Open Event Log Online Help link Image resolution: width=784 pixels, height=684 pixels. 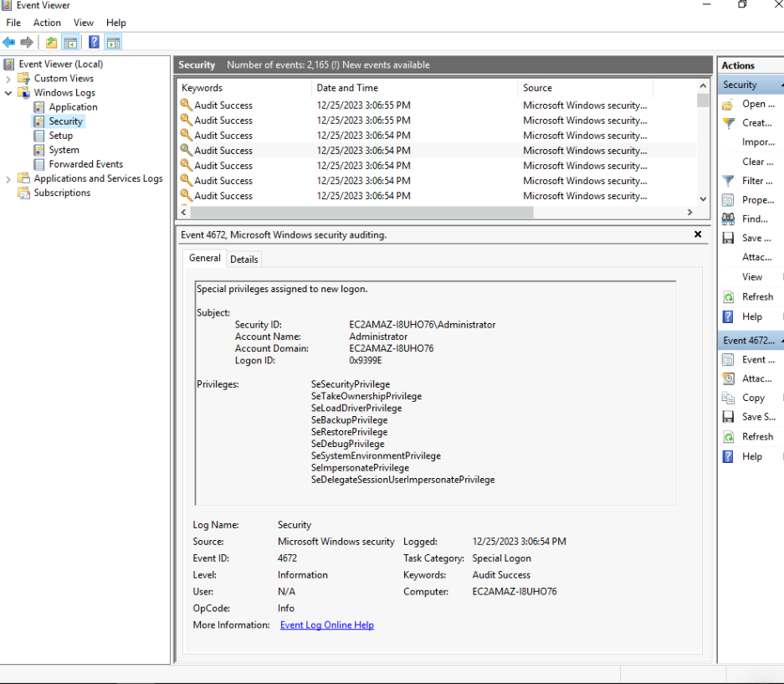pos(326,625)
